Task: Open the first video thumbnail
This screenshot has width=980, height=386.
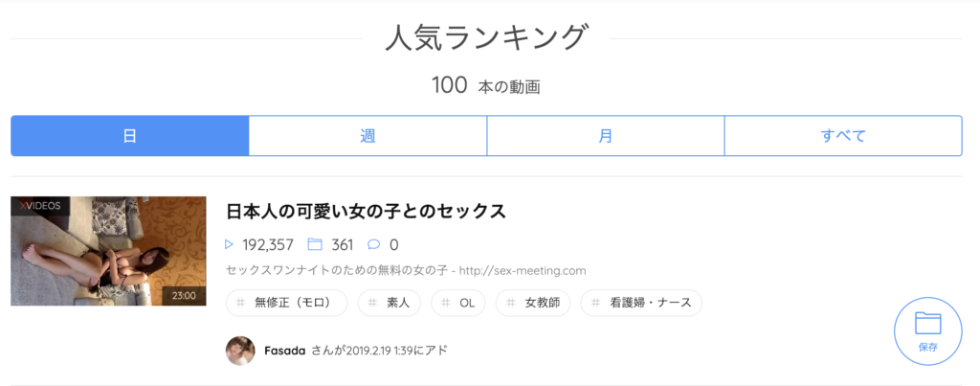Action: [x=108, y=251]
